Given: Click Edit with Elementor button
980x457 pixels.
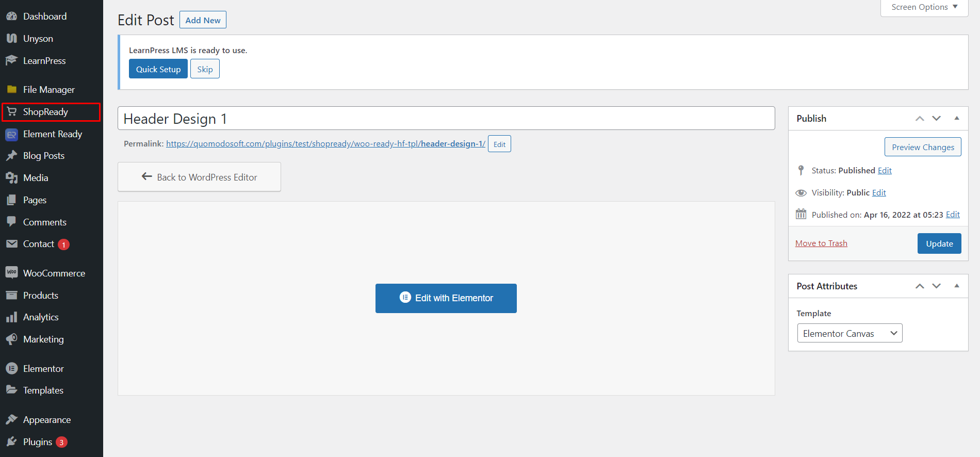Looking at the screenshot, I should click(446, 298).
